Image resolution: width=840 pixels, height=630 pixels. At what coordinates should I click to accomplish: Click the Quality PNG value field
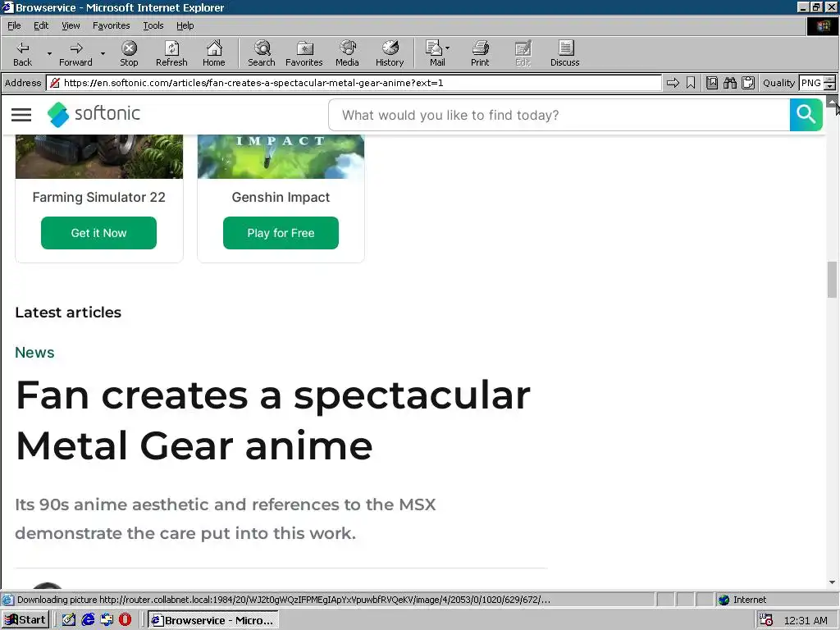[811, 83]
